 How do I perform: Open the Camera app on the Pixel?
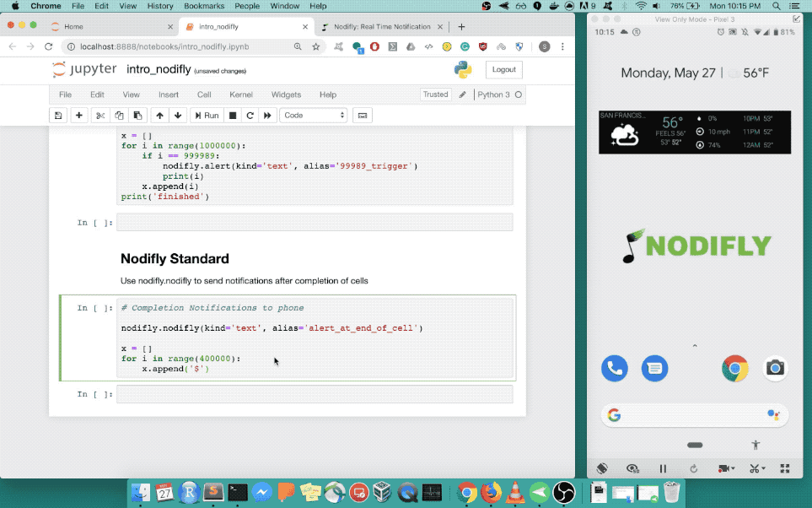point(775,368)
